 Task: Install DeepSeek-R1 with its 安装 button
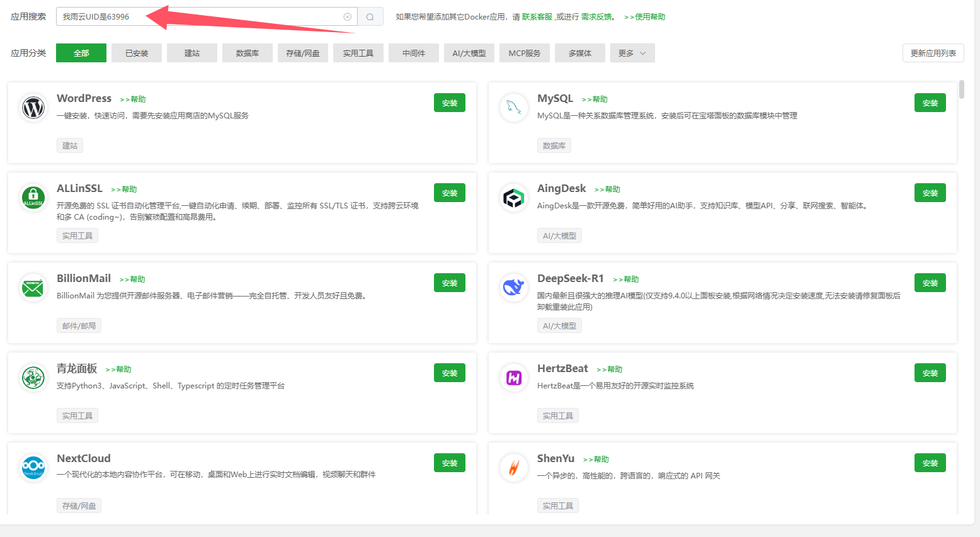pos(930,283)
